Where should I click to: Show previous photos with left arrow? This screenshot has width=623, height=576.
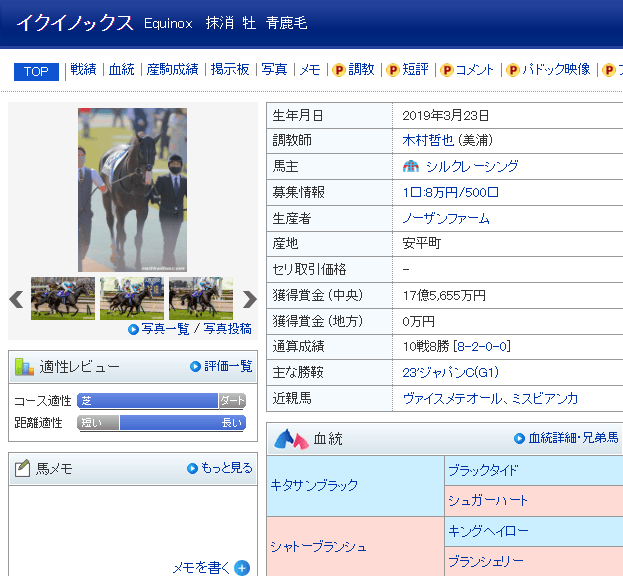coord(16,299)
